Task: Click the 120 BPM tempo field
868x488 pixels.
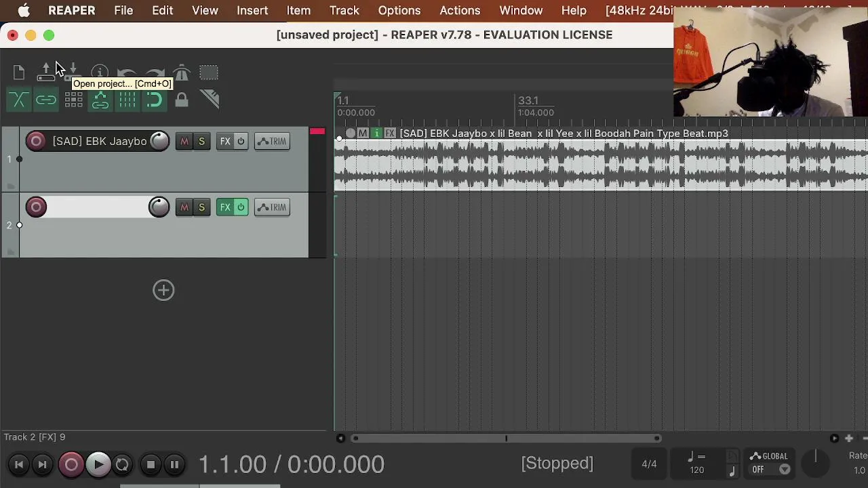Action: (697, 470)
